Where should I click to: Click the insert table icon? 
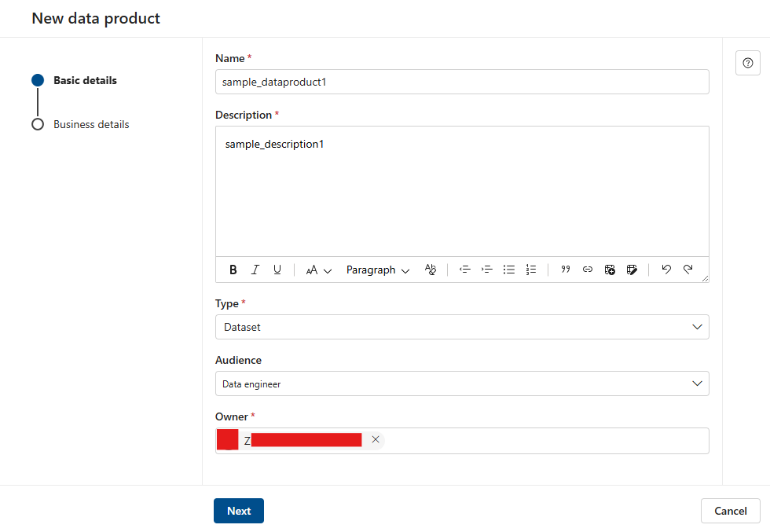pyautogui.click(x=610, y=270)
